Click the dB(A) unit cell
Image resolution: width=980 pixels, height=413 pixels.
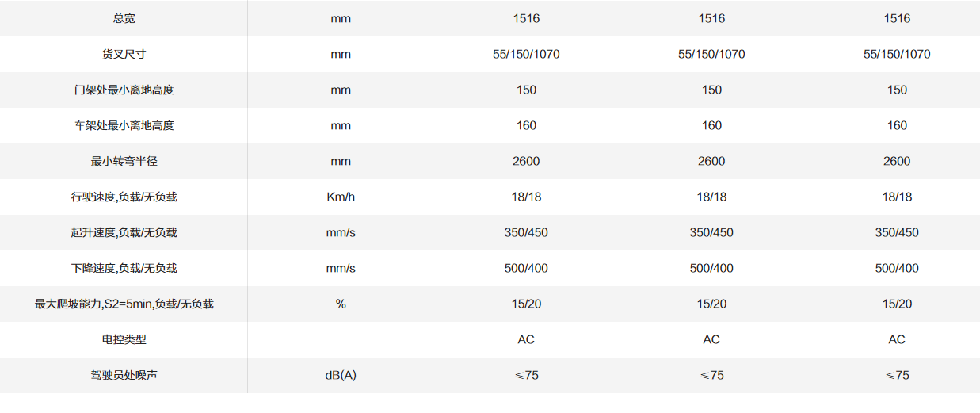click(341, 375)
